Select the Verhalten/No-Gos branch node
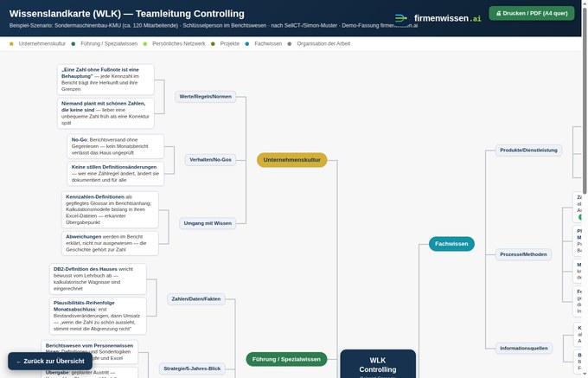This screenshot has height=378, width=588. point(210,160)
